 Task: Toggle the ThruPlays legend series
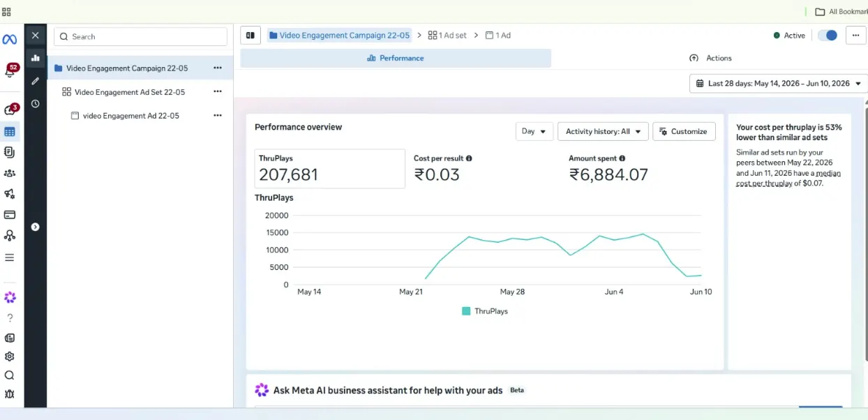pyautogui.click(x=485, y=311)
